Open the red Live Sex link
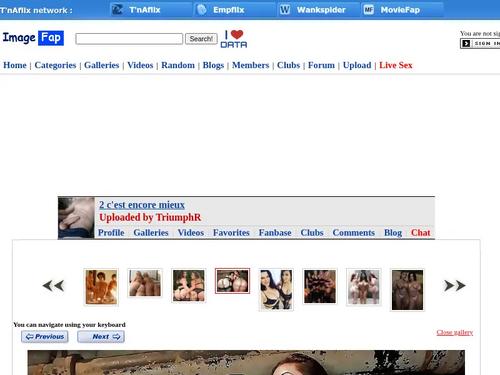Viewport: 500px width, 375px height. coord(396,65)
